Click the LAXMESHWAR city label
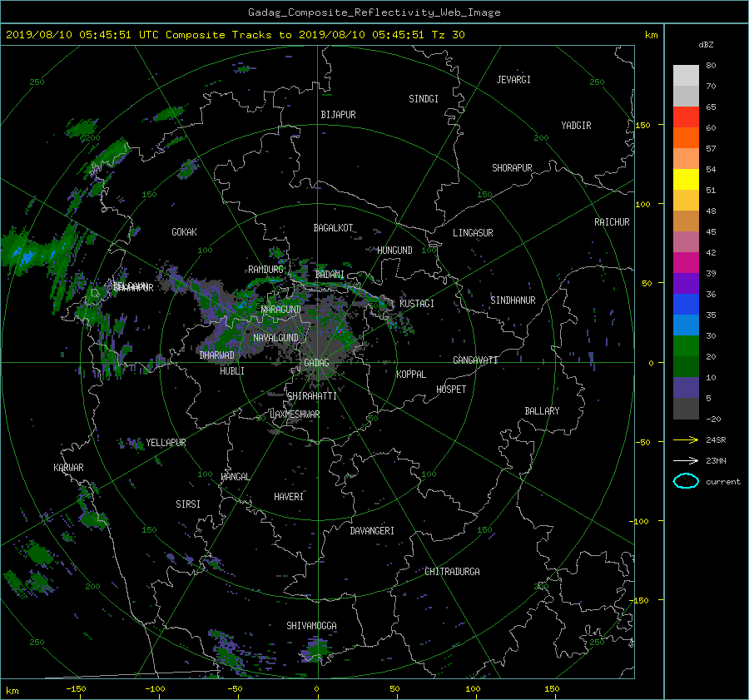 tap(295, 415)
